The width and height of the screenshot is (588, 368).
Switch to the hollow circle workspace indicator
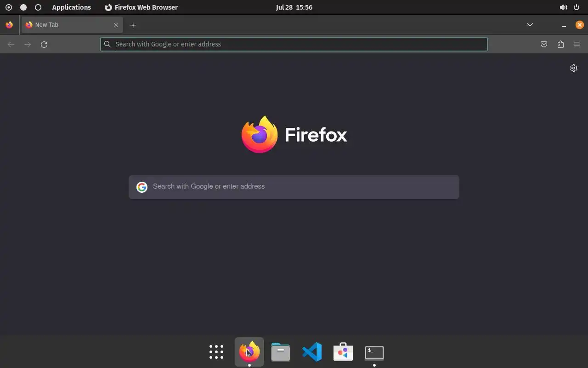[38, 7]
